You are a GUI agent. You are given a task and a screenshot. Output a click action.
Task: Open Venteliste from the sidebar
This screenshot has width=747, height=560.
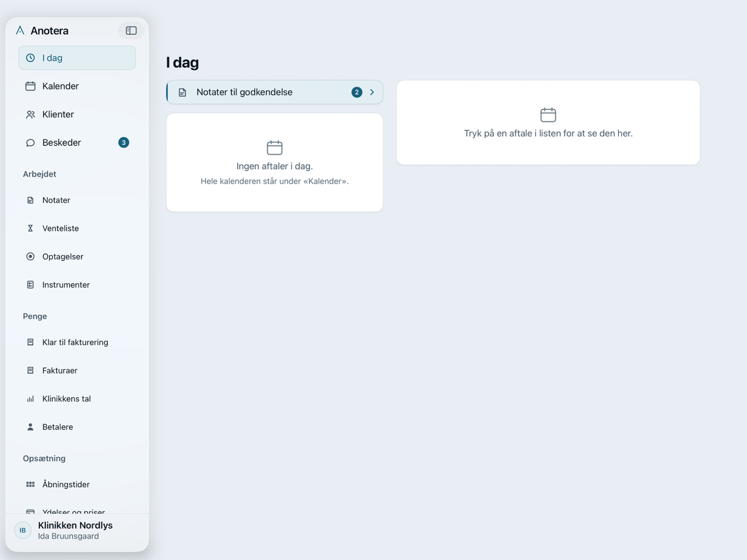click(77, 228)
